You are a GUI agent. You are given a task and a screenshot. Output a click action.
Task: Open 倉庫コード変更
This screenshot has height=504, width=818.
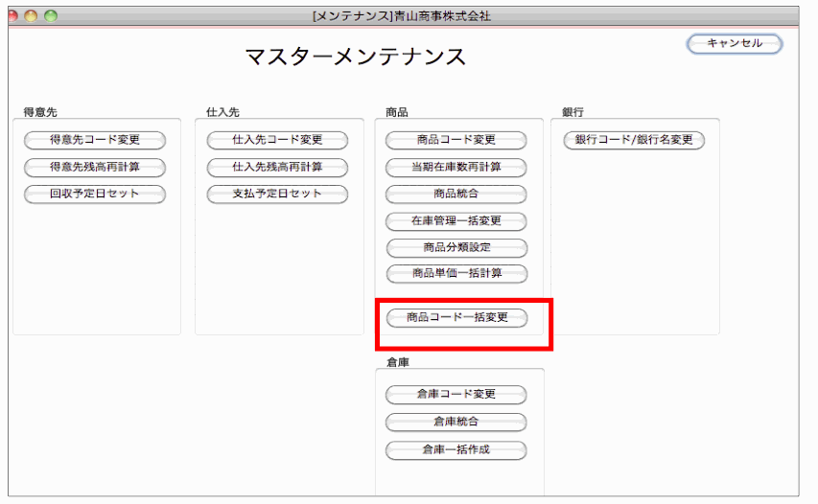(x=456, y=395)
